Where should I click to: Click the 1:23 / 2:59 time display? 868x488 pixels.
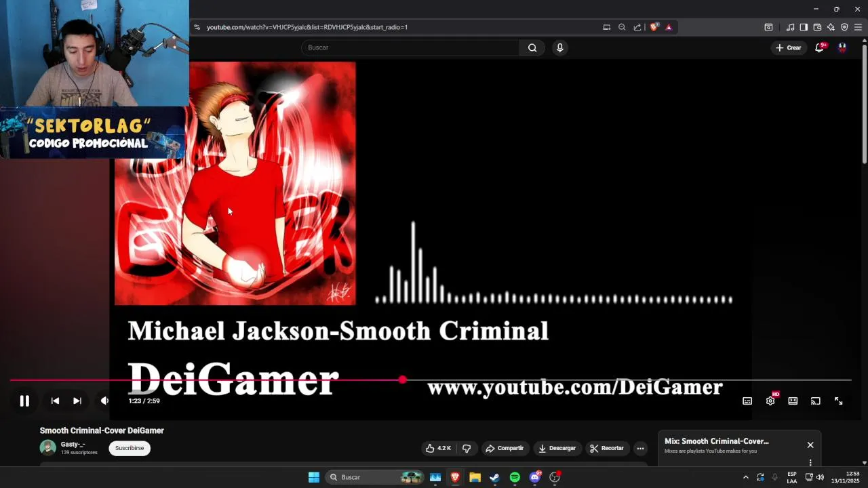tap(144, 401)
